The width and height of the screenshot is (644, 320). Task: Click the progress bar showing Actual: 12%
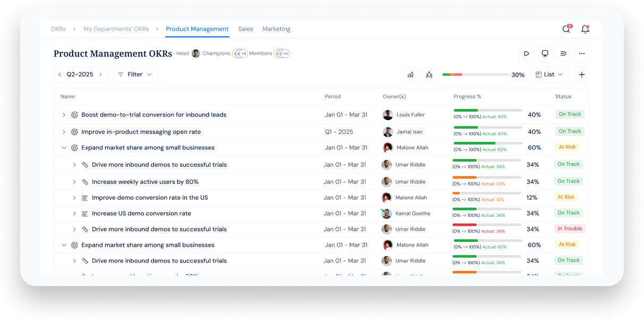486,193
